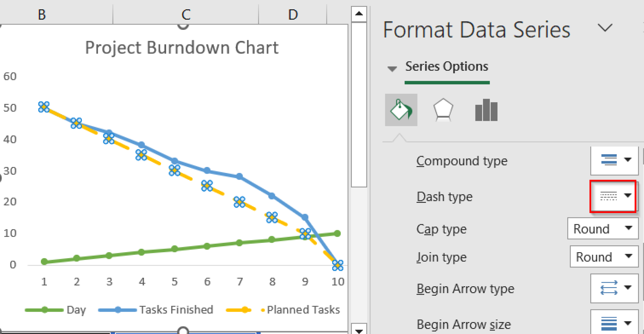Open the Effects pentagon icon
This screenshot has width=644, height=334.
pyautogui.click(x=443, y=110)
